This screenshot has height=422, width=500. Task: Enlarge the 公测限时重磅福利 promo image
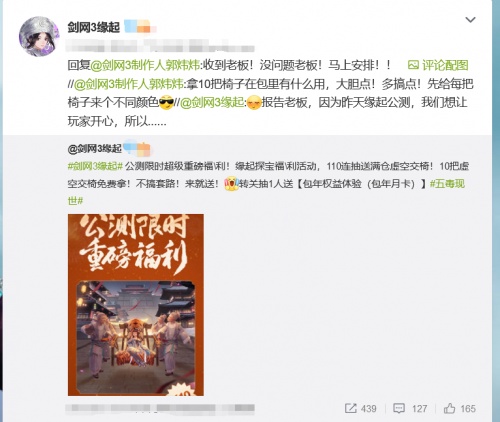coord(136,305)
